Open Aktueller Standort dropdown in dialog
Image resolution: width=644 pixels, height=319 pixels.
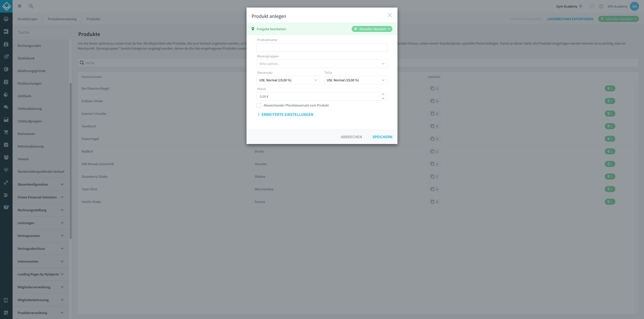tap(372, 29)
